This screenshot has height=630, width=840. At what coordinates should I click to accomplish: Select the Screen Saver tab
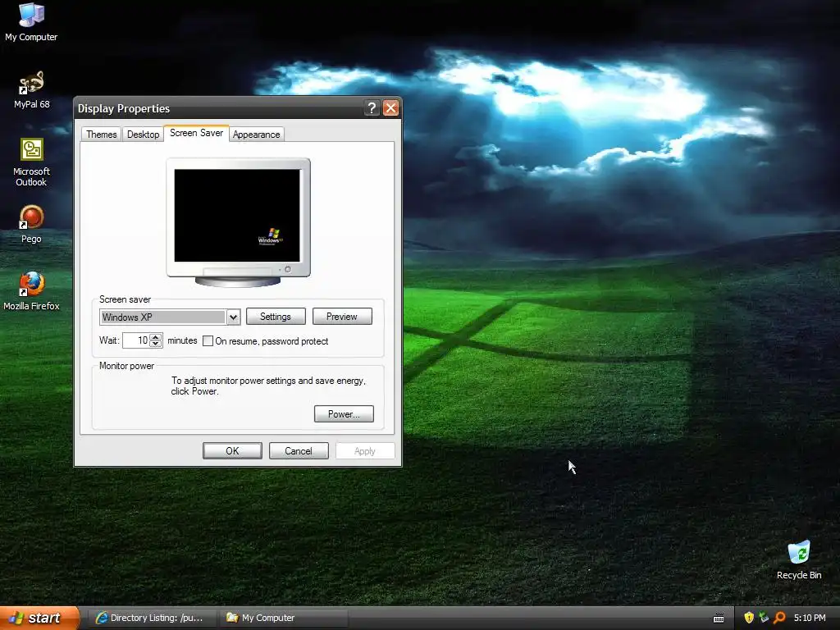point(196,133)
